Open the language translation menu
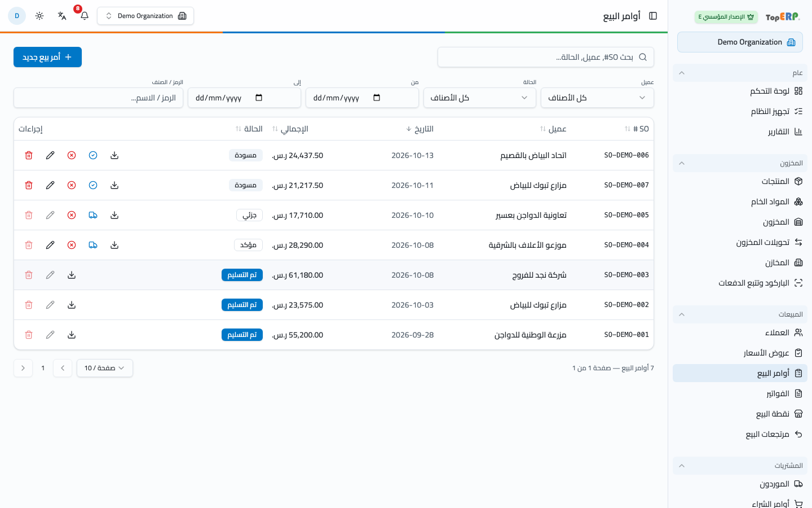This screenshot has height=508, width=812. (x=62, y=16)
